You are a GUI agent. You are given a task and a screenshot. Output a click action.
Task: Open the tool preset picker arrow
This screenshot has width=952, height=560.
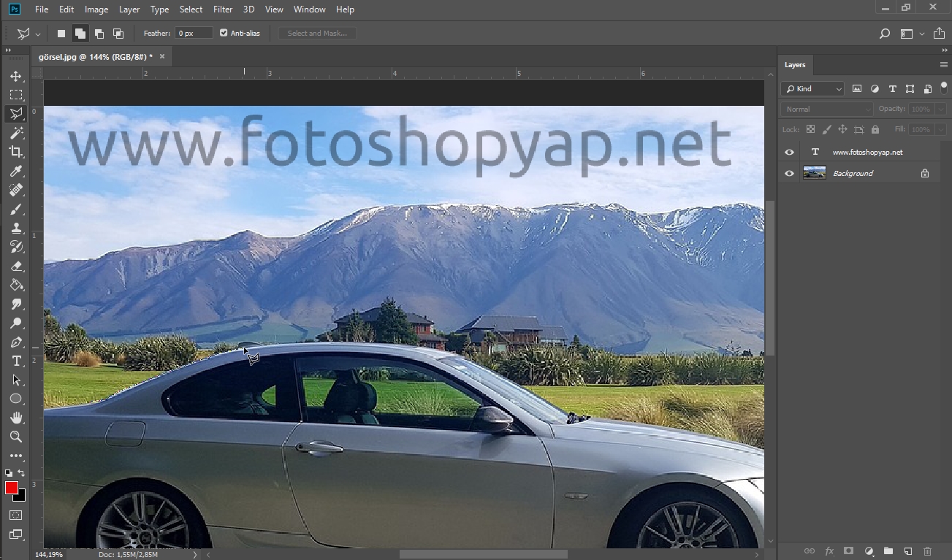click(x=38, y=34)
